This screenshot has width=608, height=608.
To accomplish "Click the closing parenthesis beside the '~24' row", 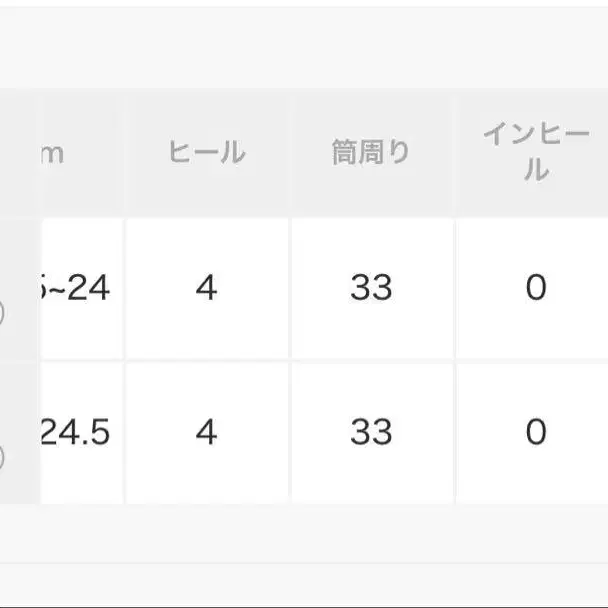I will click(x=3, y=314).
